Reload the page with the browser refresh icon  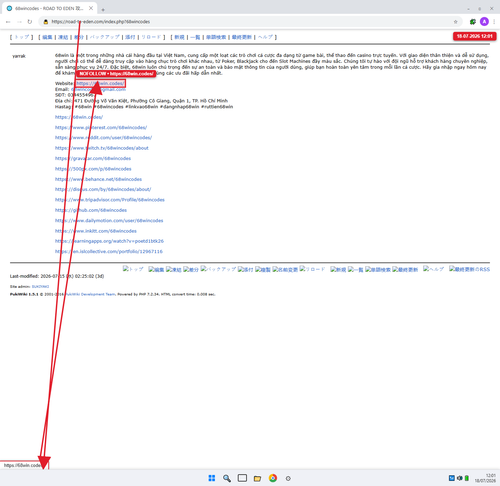(x=30, y=22)
